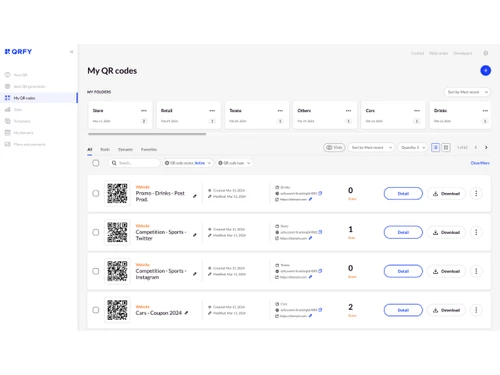Open Detail for Competition - Sports - Twitter
This screenshot has height=375, width=500.
(x=403, y=232)
